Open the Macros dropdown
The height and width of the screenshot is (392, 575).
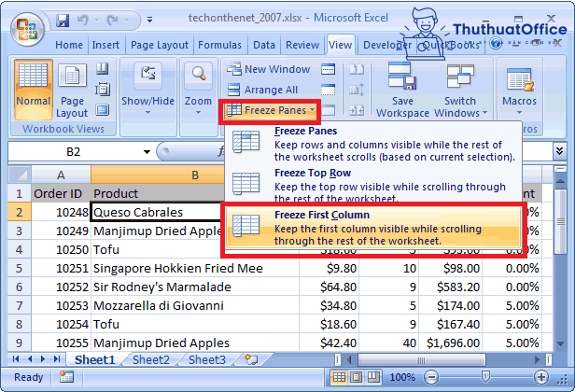coord(519,90)
